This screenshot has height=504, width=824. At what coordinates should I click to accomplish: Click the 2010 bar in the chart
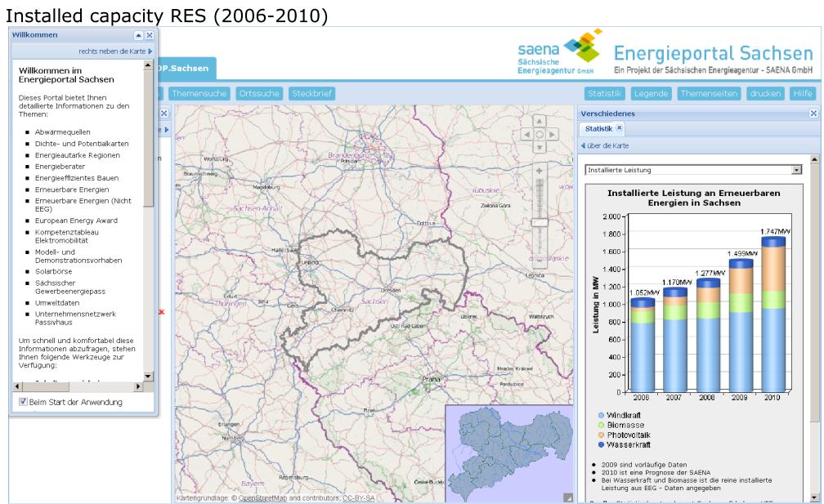[x=773, y=315]
